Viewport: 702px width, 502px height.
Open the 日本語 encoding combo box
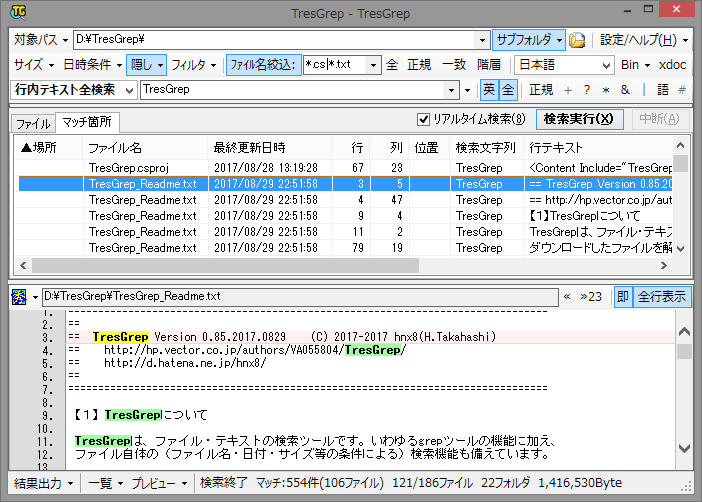click(x=564, y=65)
